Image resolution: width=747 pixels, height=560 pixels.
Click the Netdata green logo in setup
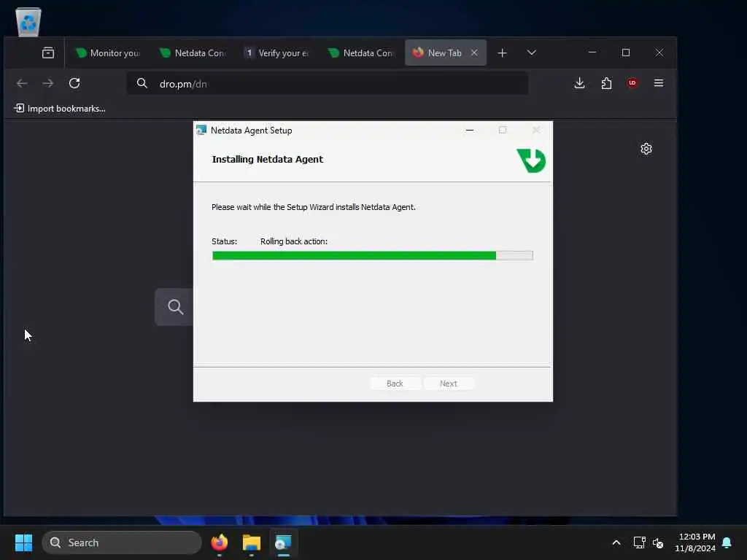pyautogui.click(x=532, y=160)
